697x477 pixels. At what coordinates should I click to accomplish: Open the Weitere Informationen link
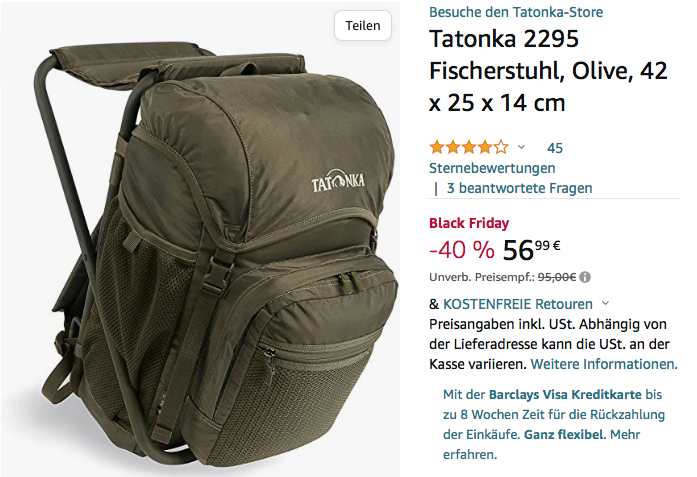(x=604, y=364)
